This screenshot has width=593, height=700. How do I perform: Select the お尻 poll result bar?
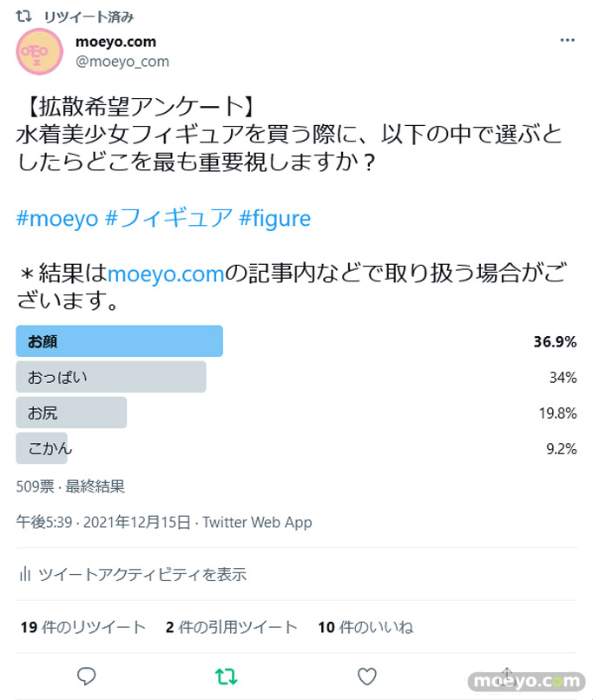(x=71, y=413)
